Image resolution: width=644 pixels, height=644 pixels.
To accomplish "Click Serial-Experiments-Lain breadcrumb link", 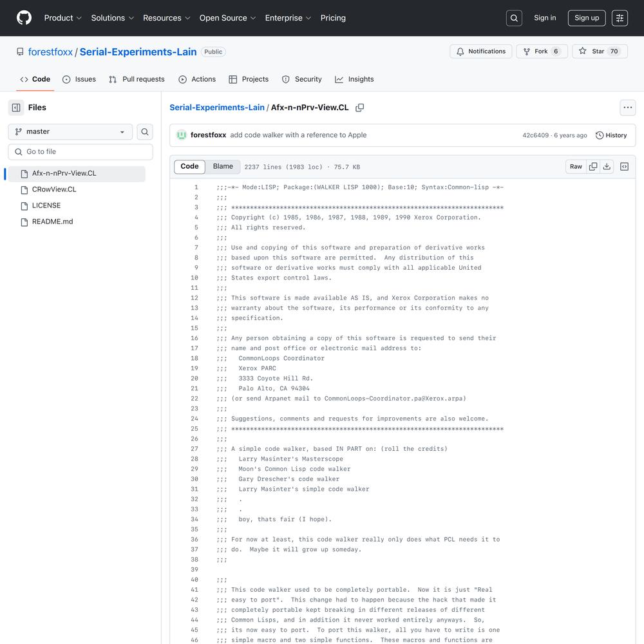I will [217, 108].
